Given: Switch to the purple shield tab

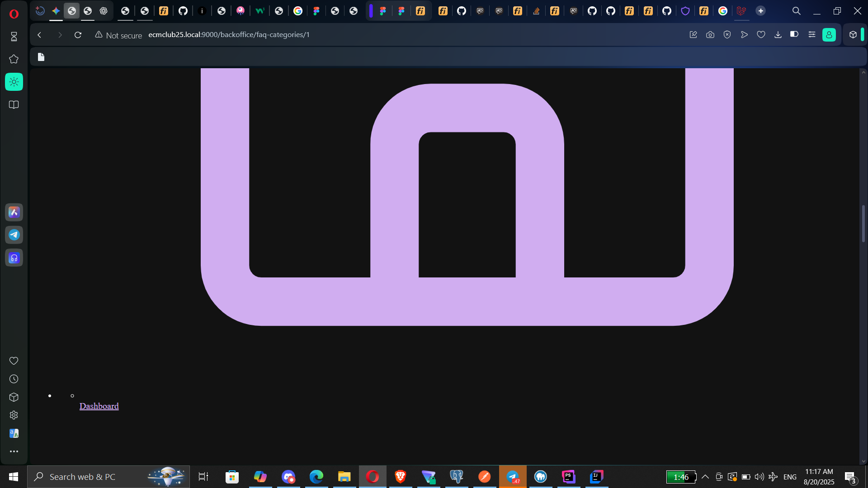Looking at the screenshot, I should [x=685, y=11].
